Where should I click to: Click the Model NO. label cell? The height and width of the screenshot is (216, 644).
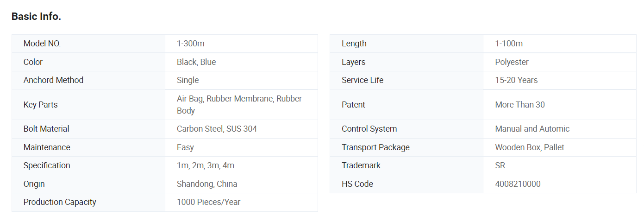[42, 44]
